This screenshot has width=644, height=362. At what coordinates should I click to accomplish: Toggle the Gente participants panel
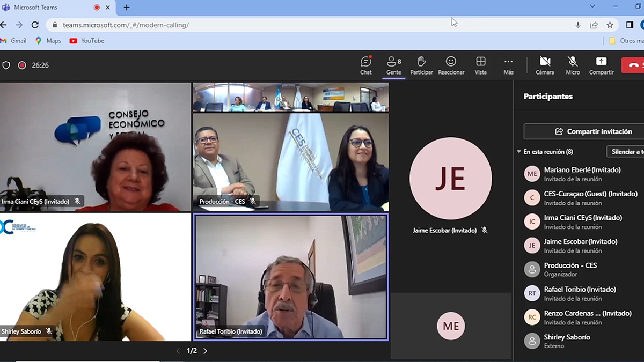tap(393, 65)
